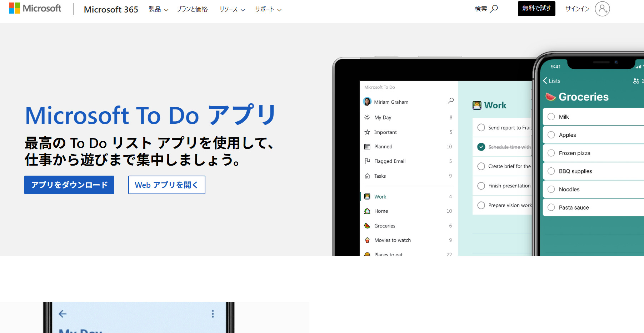The image size is (644, 333).
Task: Open the Web app via Web アプリを開く
Action: 166,185
